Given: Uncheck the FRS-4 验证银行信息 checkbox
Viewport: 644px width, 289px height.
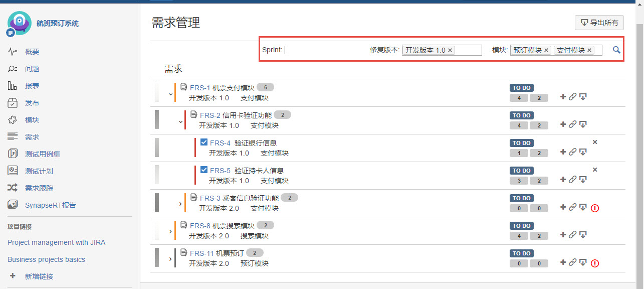Looking at the screenshot, I should pyautogui.click(x=204, y=142).
